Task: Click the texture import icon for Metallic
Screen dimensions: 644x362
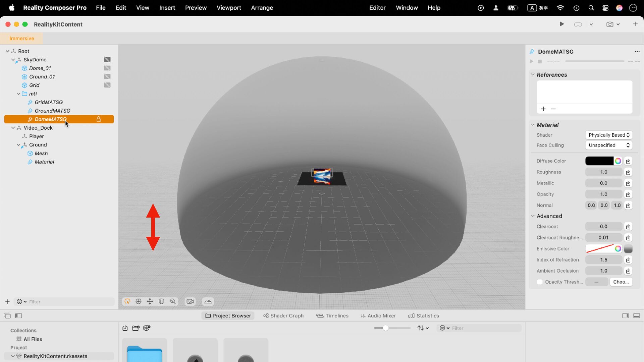Action: 628,183
